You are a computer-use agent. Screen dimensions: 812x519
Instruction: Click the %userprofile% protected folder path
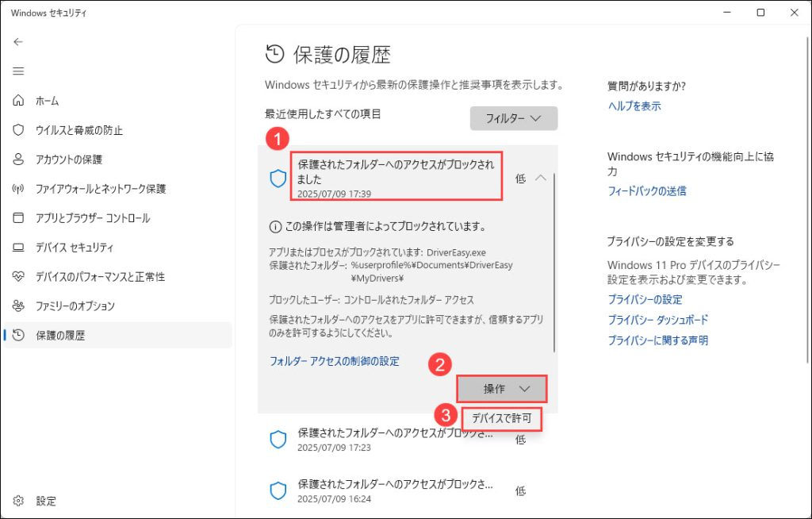click(x=432, y=271)
